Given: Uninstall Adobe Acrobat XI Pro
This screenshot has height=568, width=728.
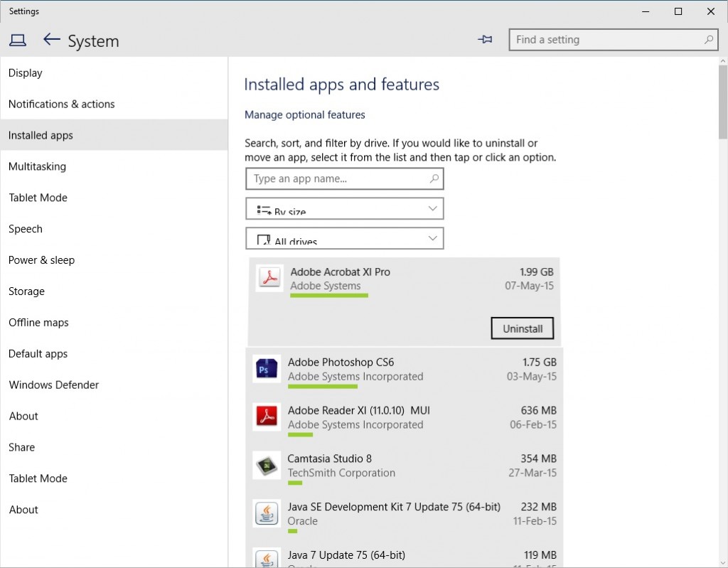Looking at the screenshot, I should click(x=523, y=328).
